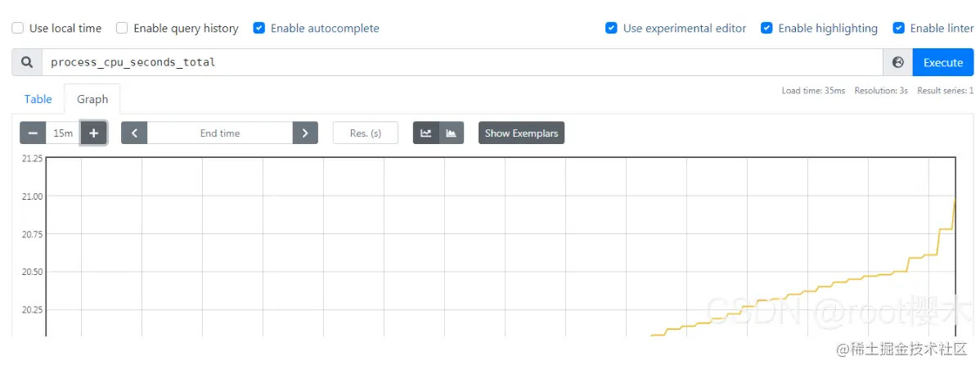Increase time range with plus button
This screenshot has width=980, height=370.
pos(93,133)
